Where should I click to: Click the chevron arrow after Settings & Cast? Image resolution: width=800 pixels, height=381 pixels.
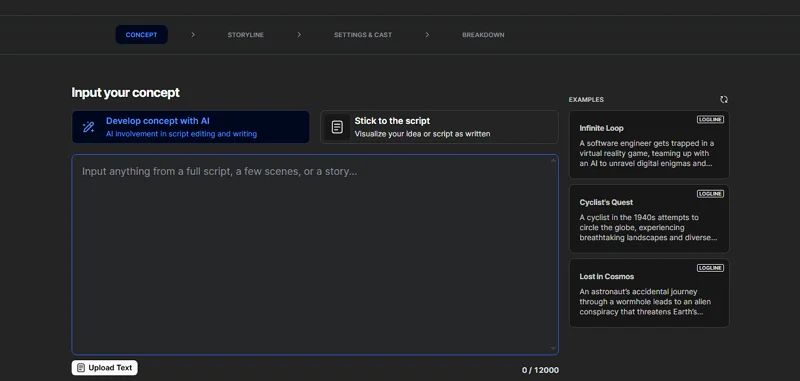point(427,35)
